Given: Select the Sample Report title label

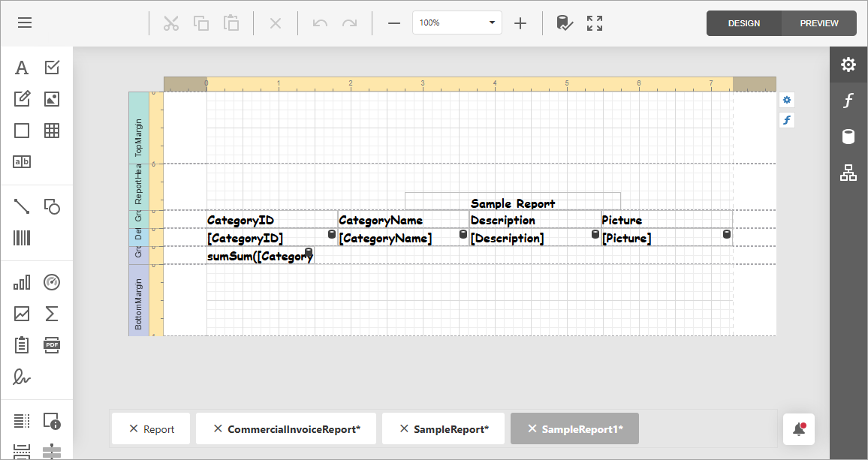Looking at the screenshot, I should pos(513,202).
